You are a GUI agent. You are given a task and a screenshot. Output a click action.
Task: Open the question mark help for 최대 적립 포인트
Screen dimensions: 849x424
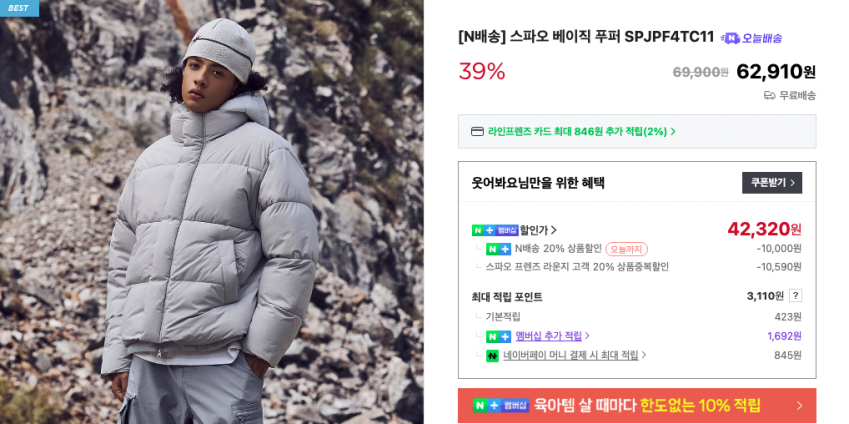tap(795, 296)
